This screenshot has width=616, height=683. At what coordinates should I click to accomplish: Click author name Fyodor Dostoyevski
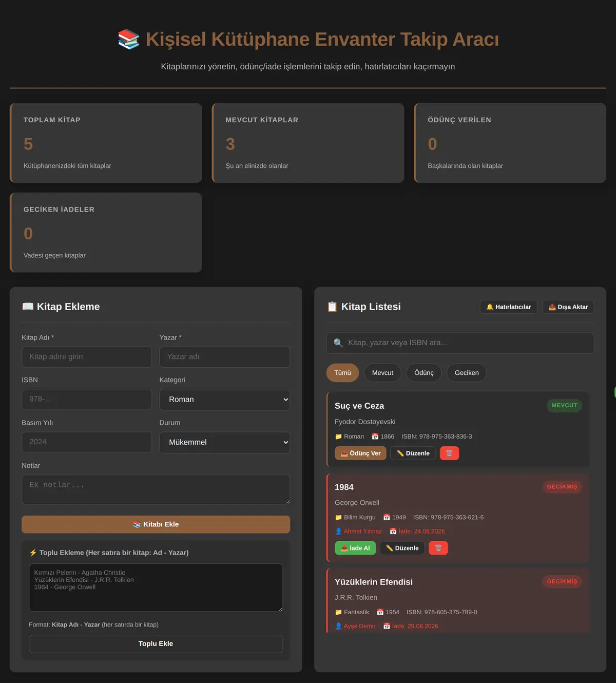pyautogui.click(x=365, y=422)
